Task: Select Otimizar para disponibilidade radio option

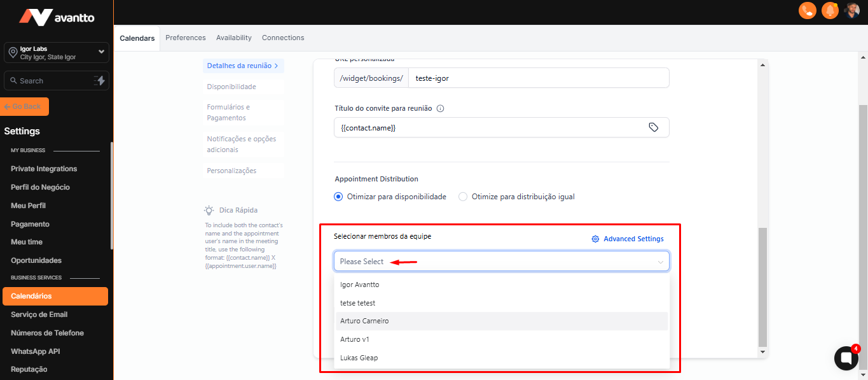Action: [x=338, y=197]
